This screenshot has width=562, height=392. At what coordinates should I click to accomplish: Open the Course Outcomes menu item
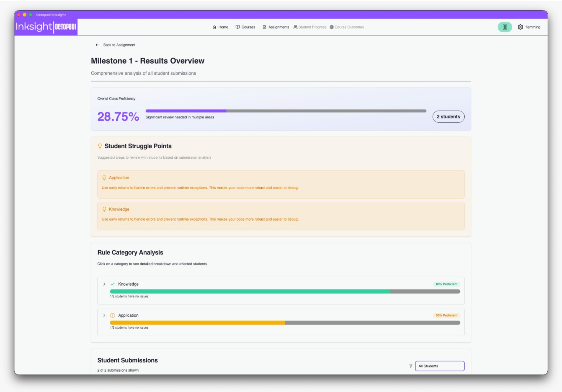[347, 27]
